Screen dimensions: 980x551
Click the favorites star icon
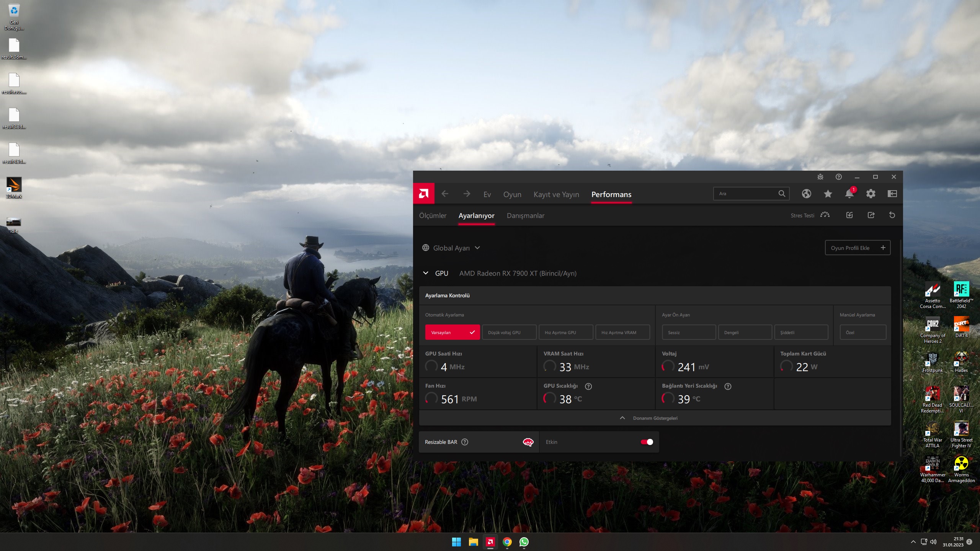(828, 194)
